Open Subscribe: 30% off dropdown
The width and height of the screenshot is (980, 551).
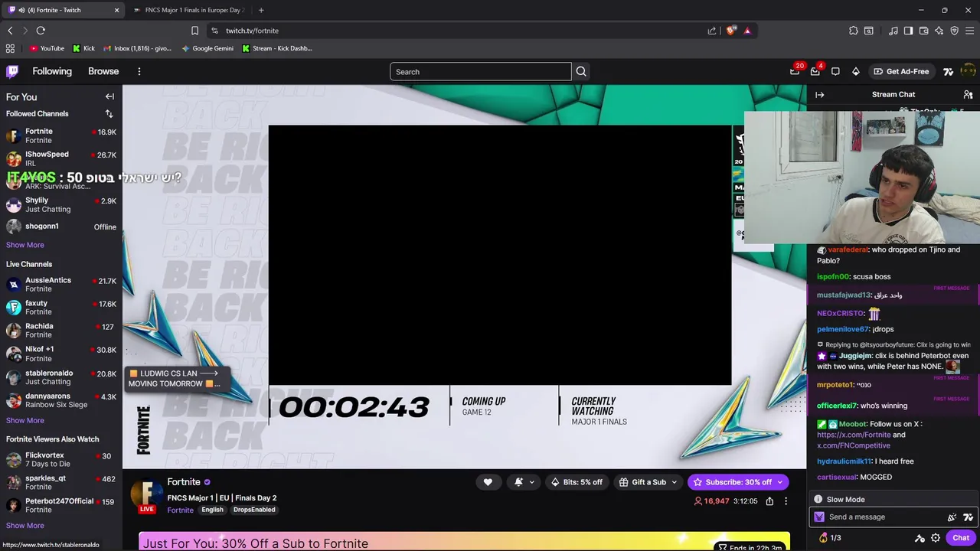pos(738,482)
